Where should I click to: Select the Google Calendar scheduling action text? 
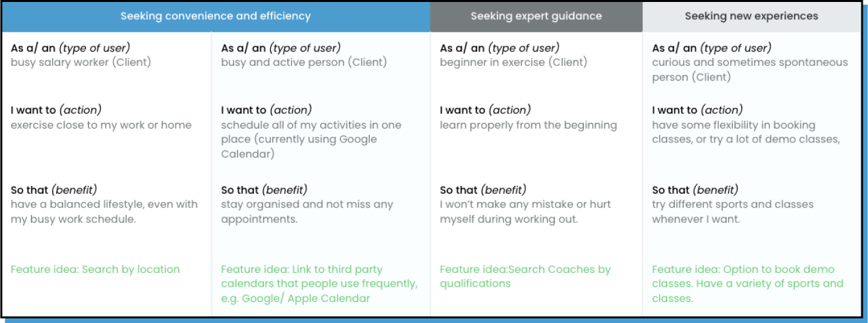click(311, 139)
